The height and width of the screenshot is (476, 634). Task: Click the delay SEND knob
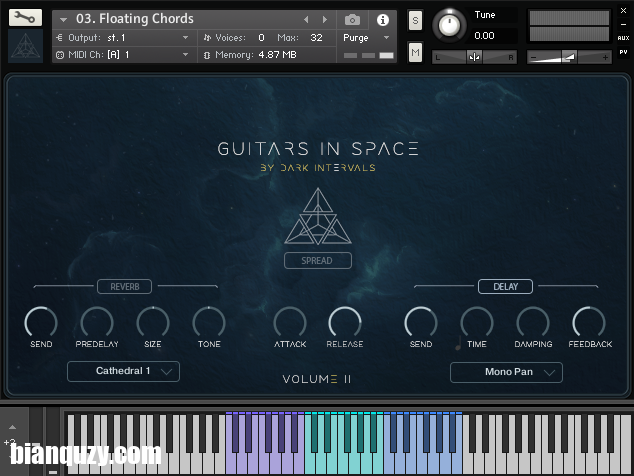(421, 322)
